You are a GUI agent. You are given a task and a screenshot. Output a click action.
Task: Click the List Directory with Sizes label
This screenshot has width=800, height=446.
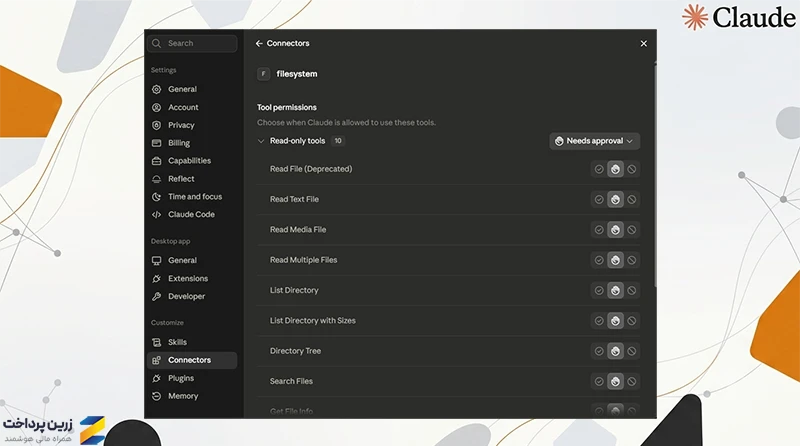pyautogui.click(x=313, y=321)
